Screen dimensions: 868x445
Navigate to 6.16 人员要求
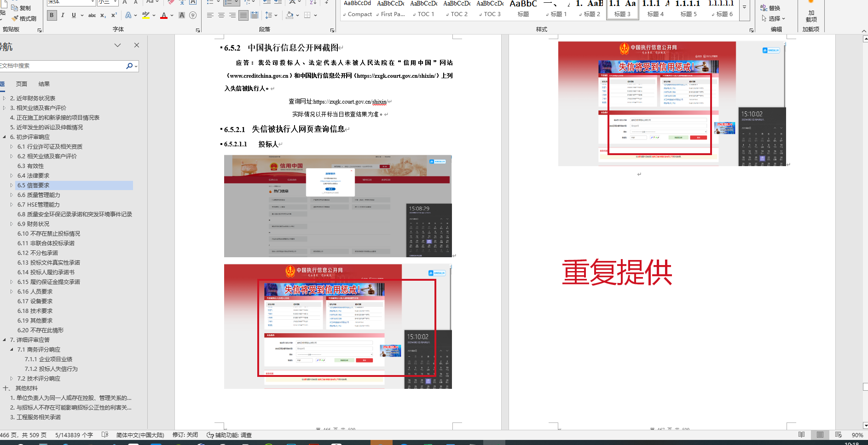click(x=35, y=292)
